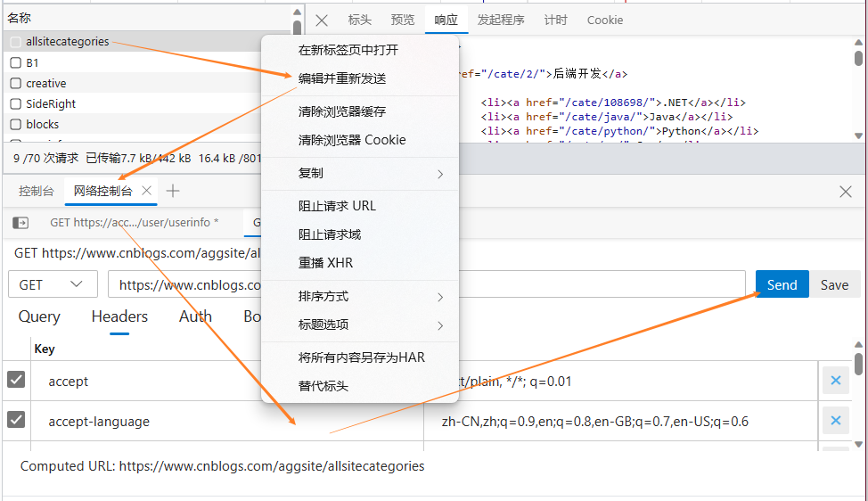This screenshot has width=868, height=501.
Task: Close the request details pane with the X
Action: (x=322, y=21)
